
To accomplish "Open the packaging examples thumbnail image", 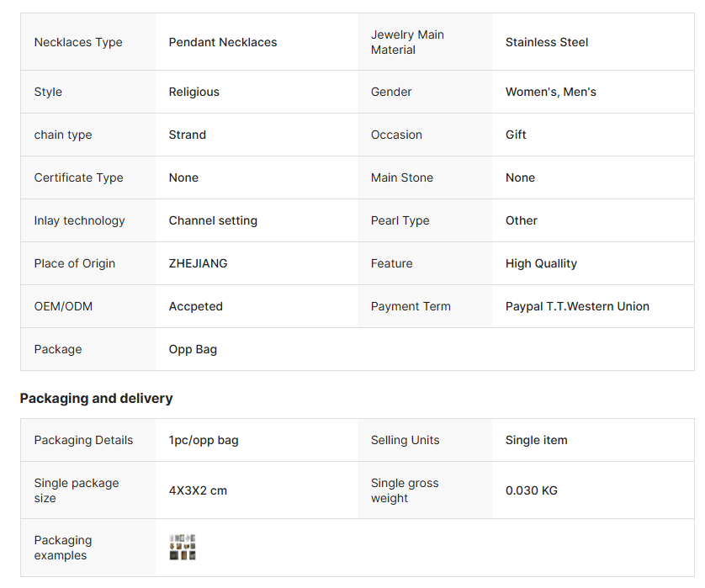I will tap(183, 548).
